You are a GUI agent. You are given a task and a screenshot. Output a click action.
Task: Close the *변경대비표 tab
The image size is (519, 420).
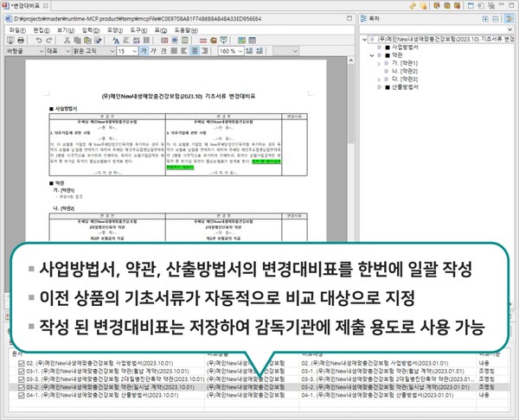tap(46, 6)
